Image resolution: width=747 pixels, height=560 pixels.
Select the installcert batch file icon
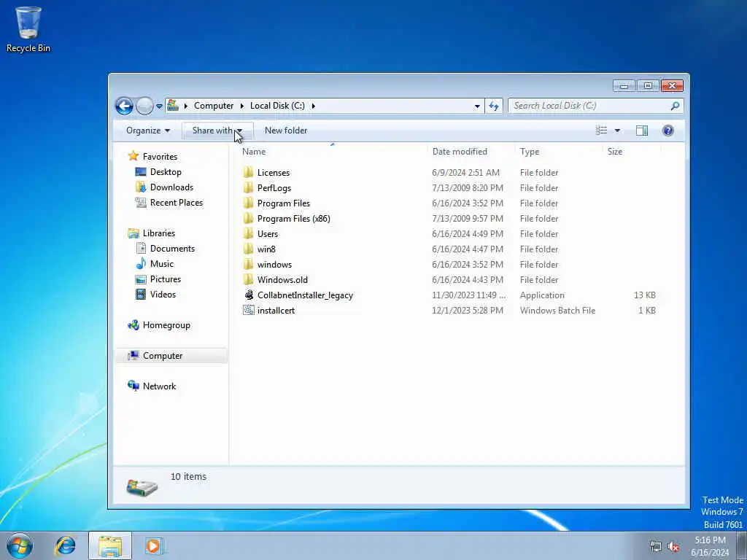(x=248, y=310)
